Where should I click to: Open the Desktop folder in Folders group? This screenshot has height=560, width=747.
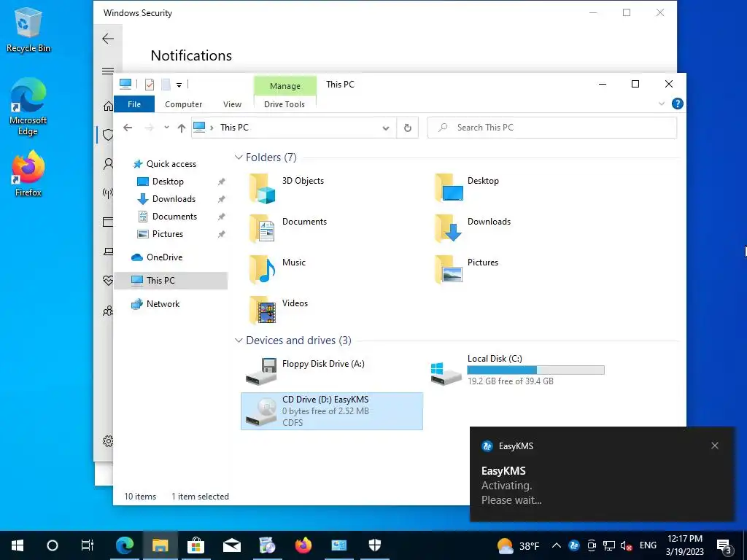pos(467,188)
